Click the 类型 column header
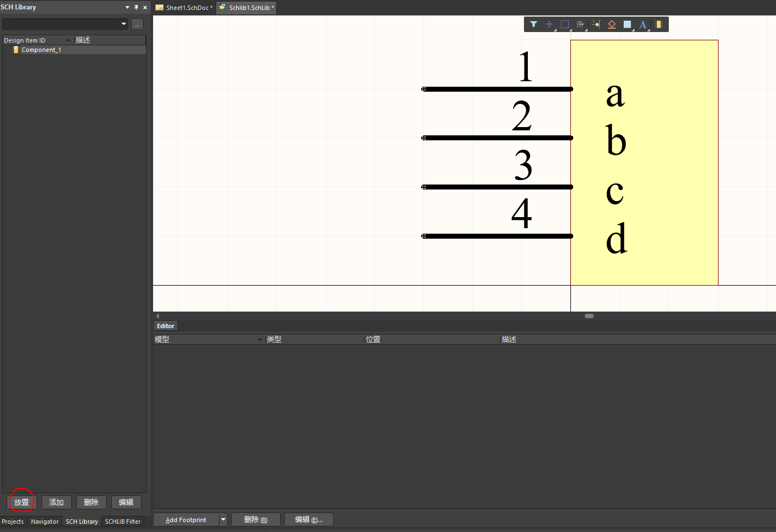 tap(314, 339)
